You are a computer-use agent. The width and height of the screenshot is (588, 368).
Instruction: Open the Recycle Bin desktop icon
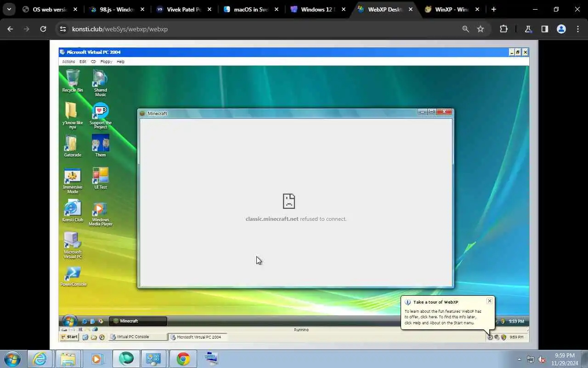[x=73, y=81]
